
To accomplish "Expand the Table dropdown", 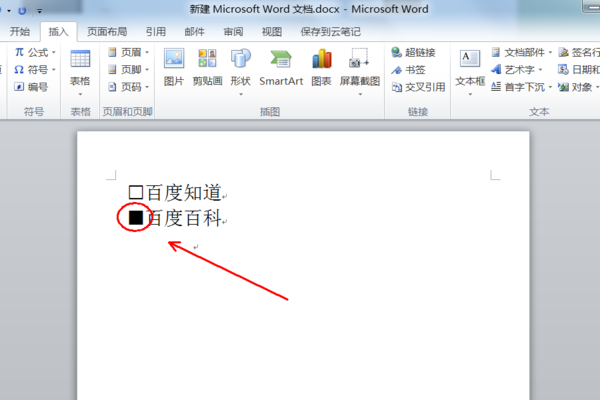I will tap(80, 94).
